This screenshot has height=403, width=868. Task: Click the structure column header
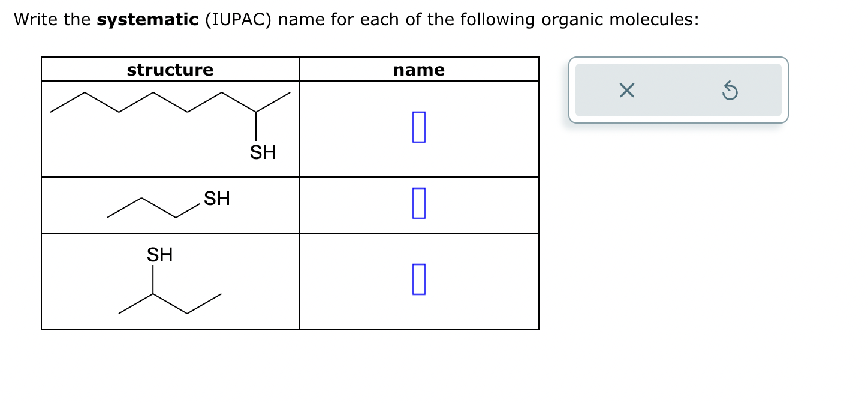170,70
